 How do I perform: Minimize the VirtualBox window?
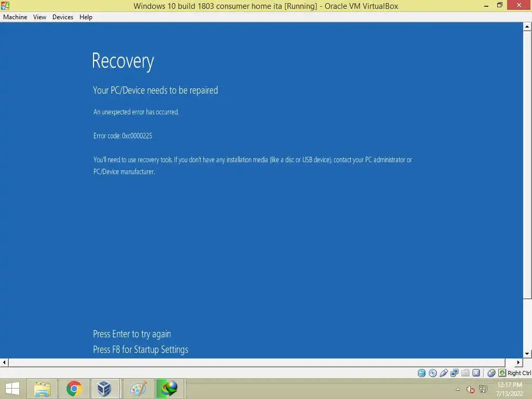point(486,5)
